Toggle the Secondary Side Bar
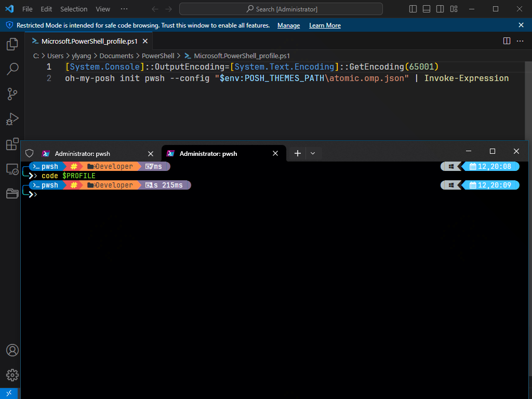 [x=440, y=9]
